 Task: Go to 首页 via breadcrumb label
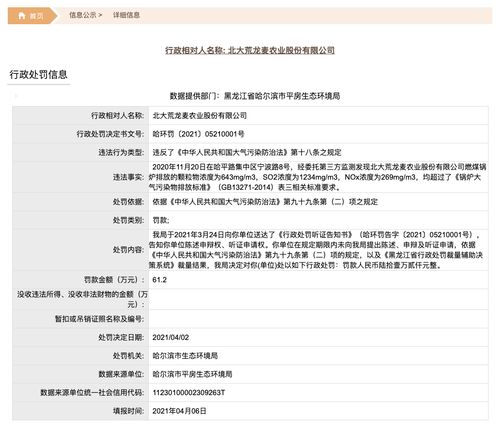click(36, 16)
